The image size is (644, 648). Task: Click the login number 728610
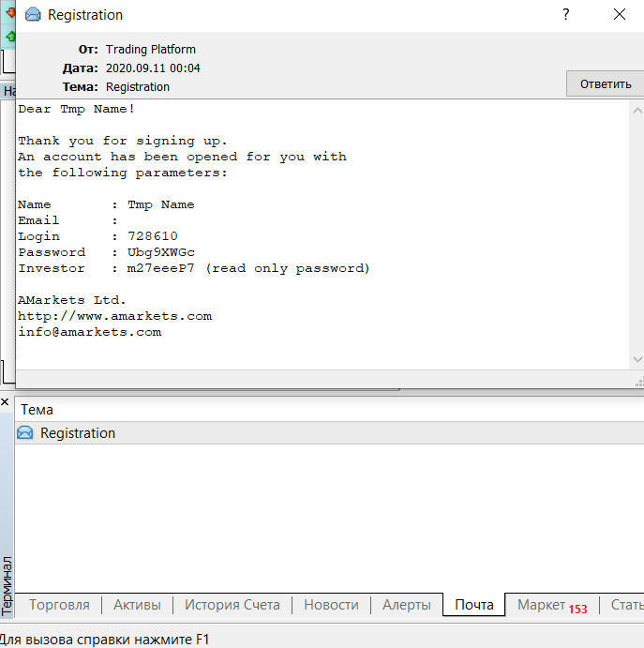(x=153, y=236)
